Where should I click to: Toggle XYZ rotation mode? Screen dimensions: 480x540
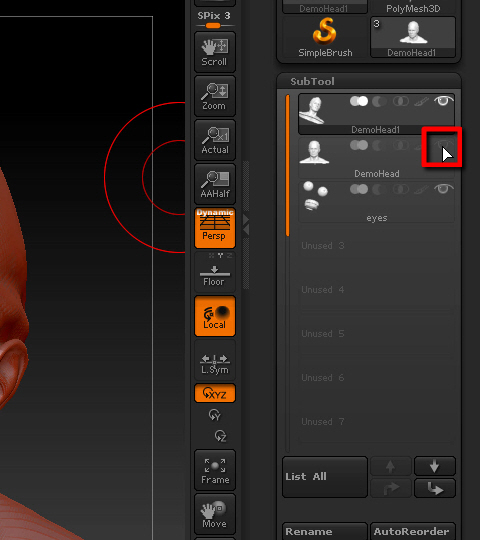point(215,393)
